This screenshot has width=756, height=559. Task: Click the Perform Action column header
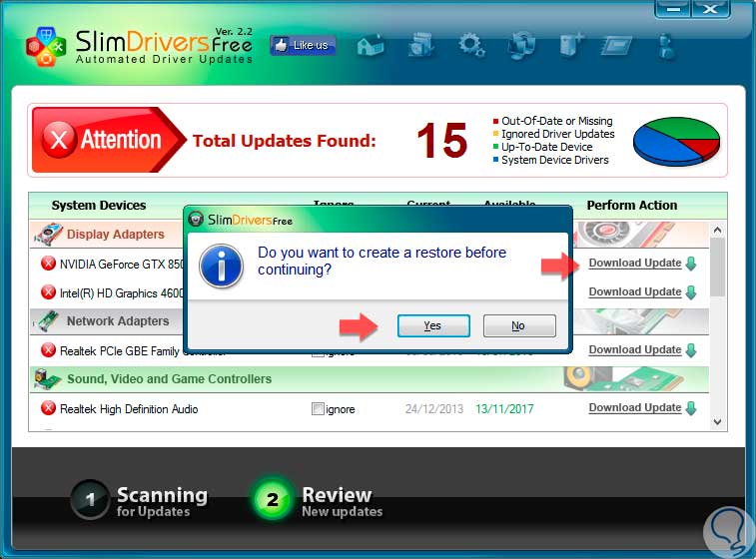(632, 206)
